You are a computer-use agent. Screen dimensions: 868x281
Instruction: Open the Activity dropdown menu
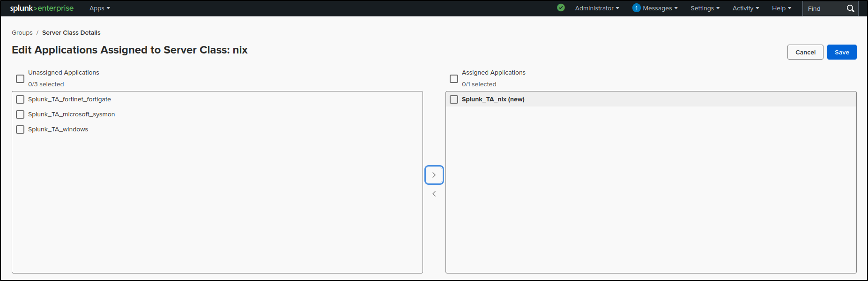746,8
